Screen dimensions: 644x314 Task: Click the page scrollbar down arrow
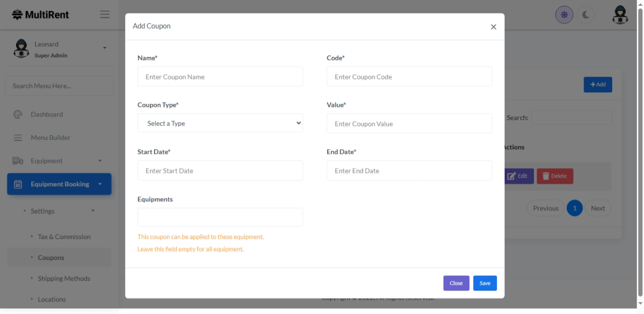coord(640,303)
